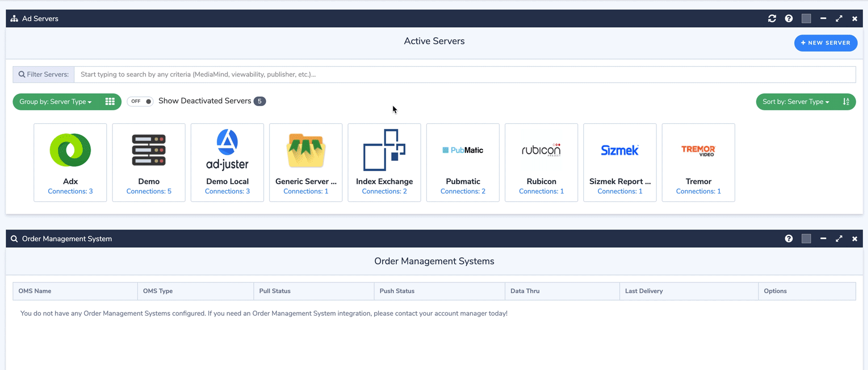This screenshot has width=868, height=370.
Task: Click the Order Management System search icon
Action: tap(14, 238)
